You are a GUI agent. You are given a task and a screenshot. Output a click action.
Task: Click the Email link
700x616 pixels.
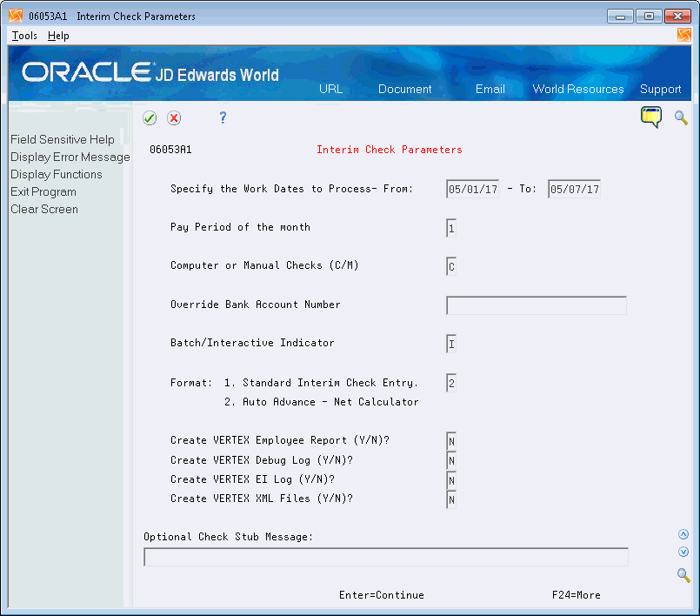490,89
